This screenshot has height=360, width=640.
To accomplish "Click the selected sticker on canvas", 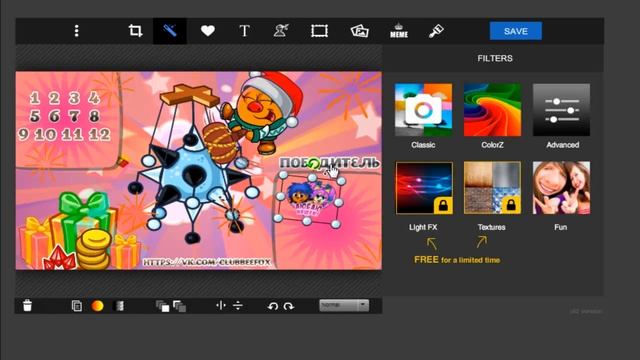I will point(311,200).
